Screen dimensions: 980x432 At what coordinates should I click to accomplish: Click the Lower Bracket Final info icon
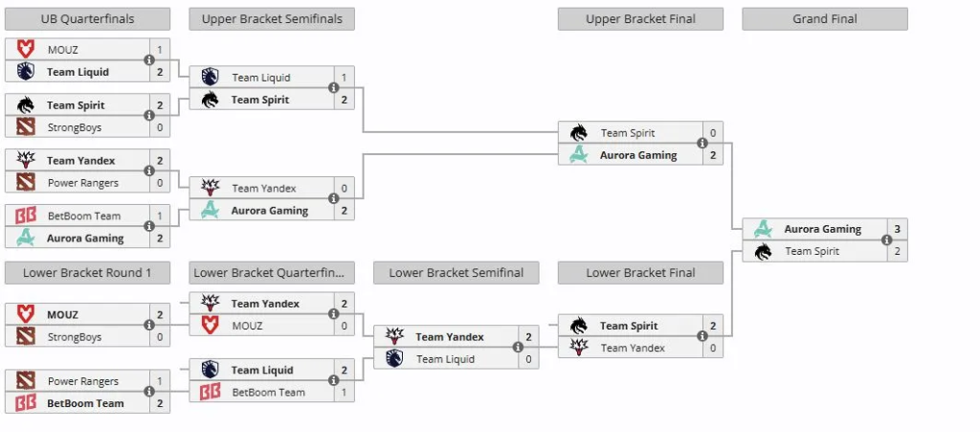[702, 336]
